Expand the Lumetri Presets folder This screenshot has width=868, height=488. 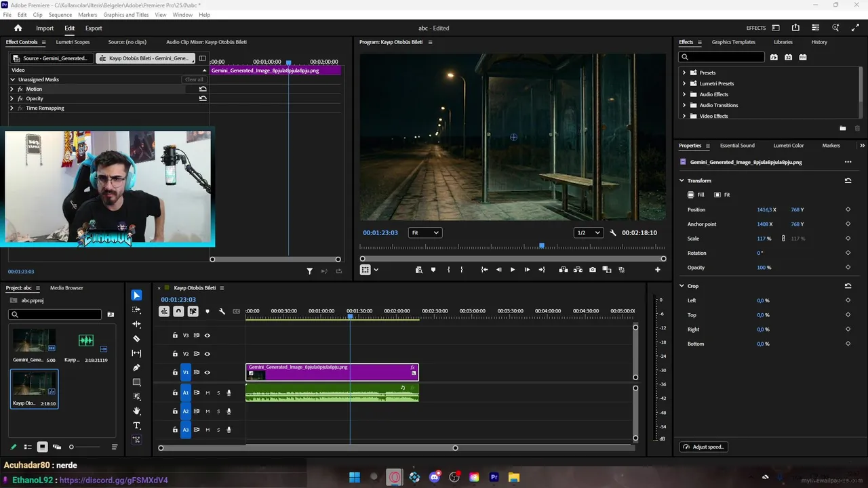[684, 83]
